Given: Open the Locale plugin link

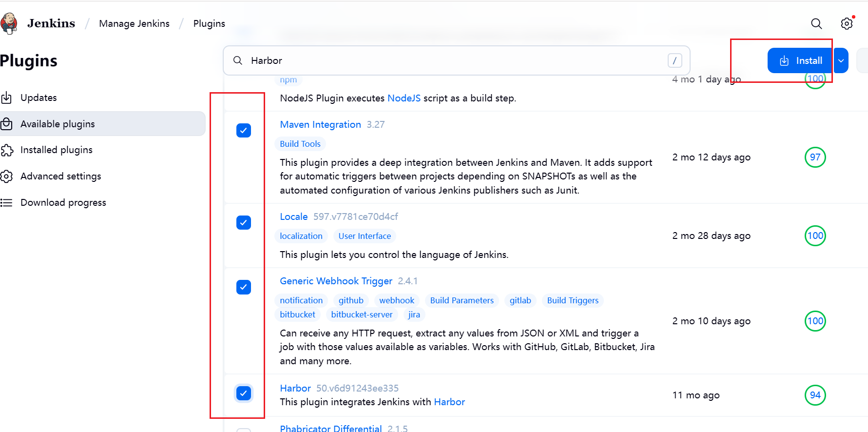Looking at the screenshot, I should (294, 216).
